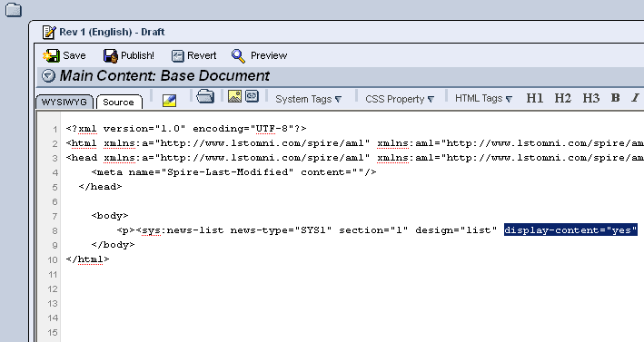Apply H1 heading format
Viewport: 644px width, 342px height.
pyautogui.click(x=535, y=98)
